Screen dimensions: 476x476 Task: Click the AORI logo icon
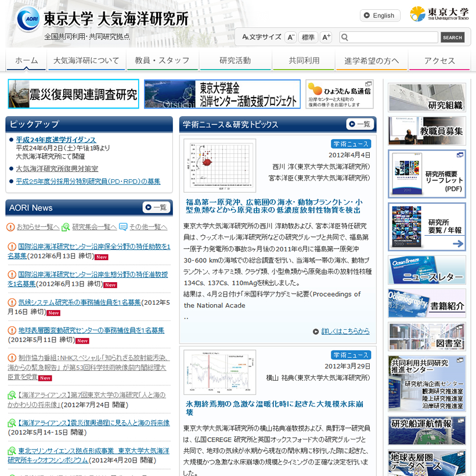[x=28, y=20]
